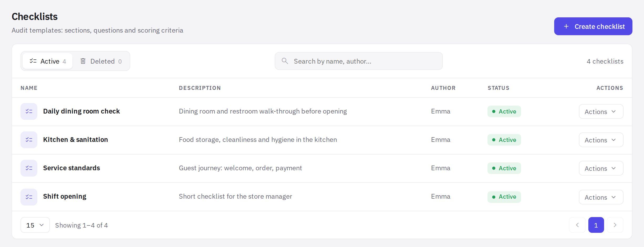Click the 'Showing 1–4 of 4' text
The width and height of the screenshot is (644, 247).
pyautogui.click(x=81, y=225)
